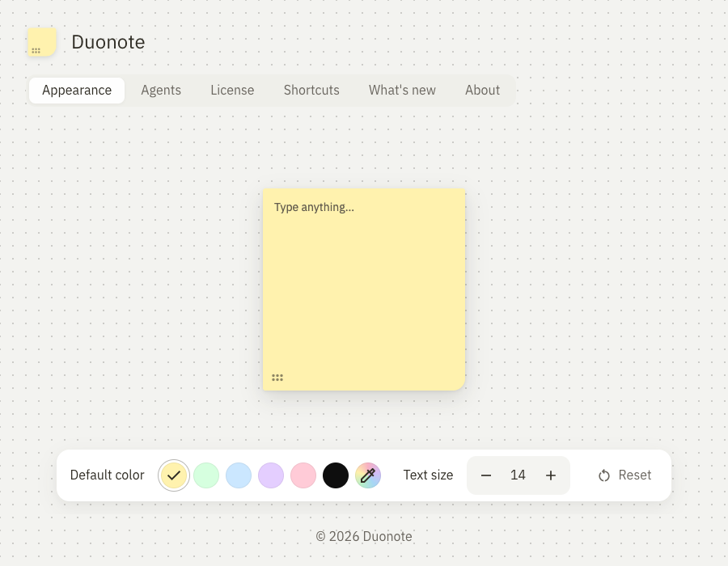Choose the green color swatch

tap(206, 475)
